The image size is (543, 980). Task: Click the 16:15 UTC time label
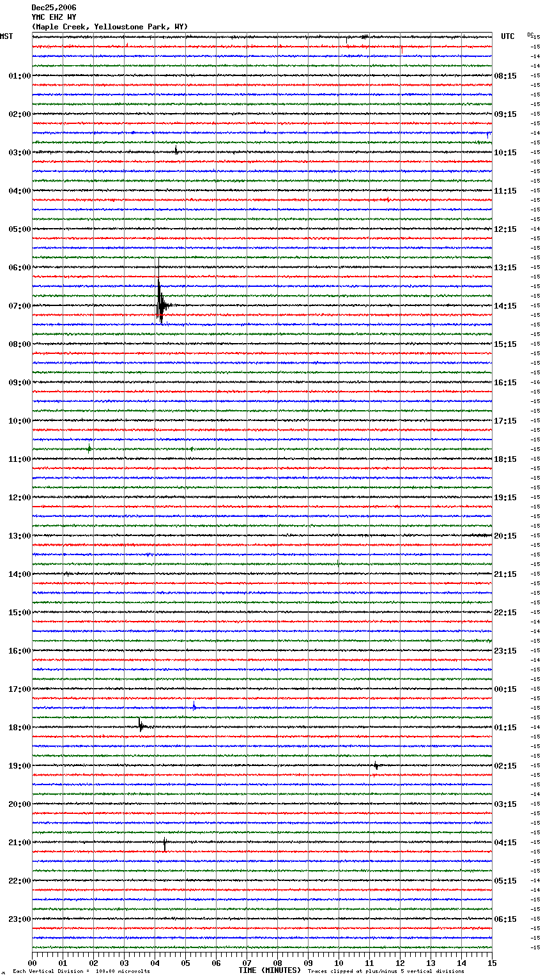(505, 383)
